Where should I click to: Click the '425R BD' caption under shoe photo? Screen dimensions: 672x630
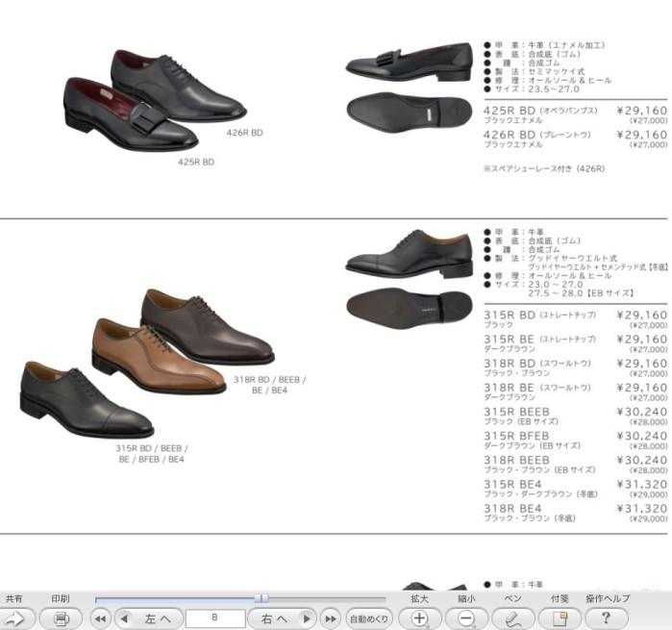tap(196, 163)
